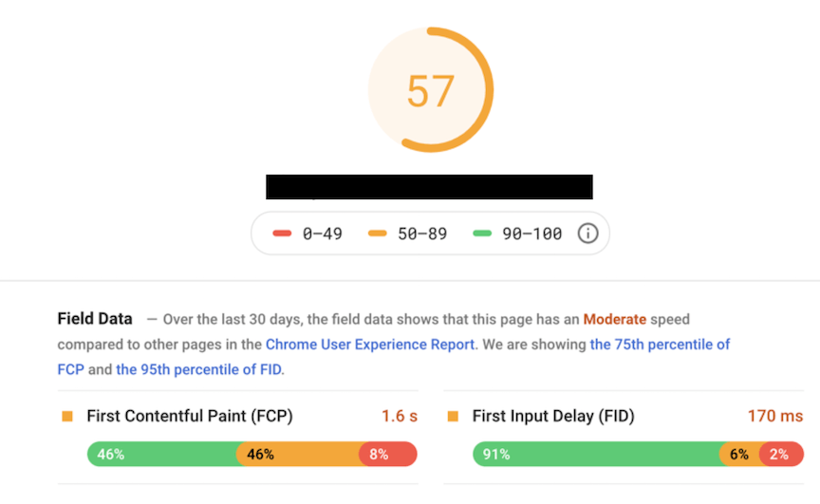The width and height of the screenshot is (820, 504).
Task: Click the info icon beside score legend
Action: [x=588, y=233]
